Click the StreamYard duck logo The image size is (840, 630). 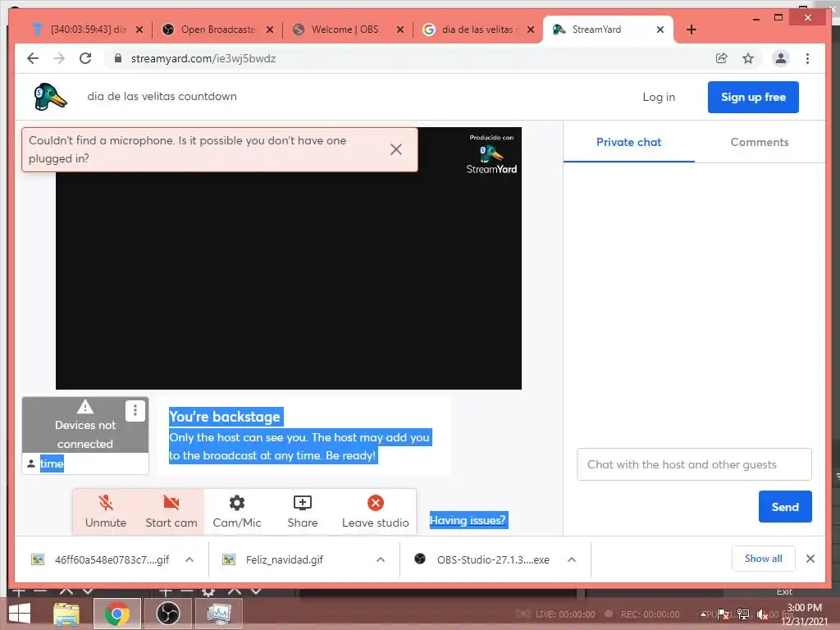(x=50, y=97)
